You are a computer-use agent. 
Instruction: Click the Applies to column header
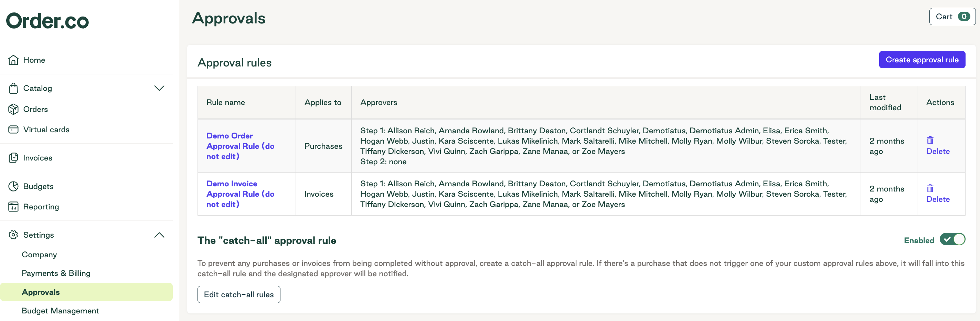[x=323, y=102]
